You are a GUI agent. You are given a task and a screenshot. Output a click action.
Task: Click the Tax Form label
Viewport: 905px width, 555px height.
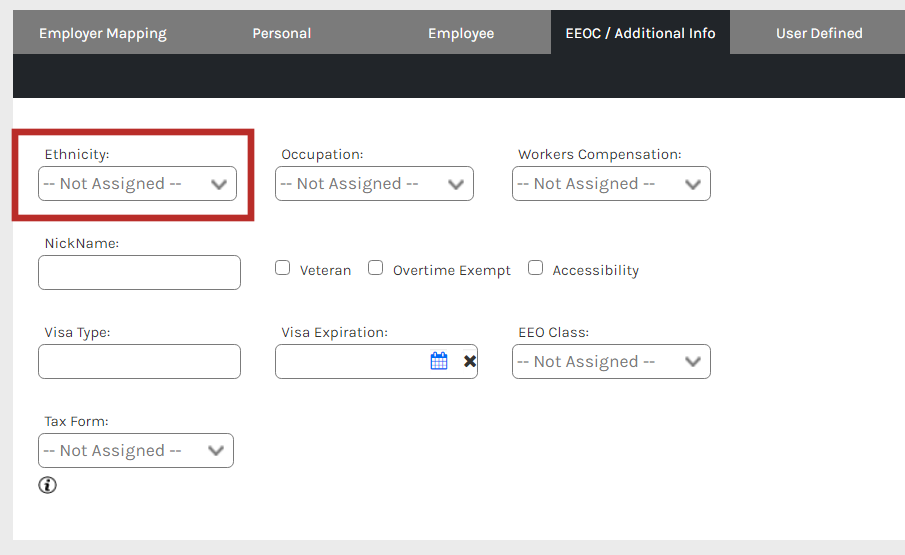(x=76, y=421)
